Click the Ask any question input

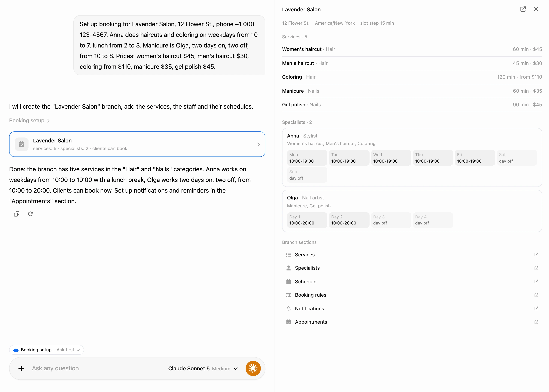click(x=97, y=368)
